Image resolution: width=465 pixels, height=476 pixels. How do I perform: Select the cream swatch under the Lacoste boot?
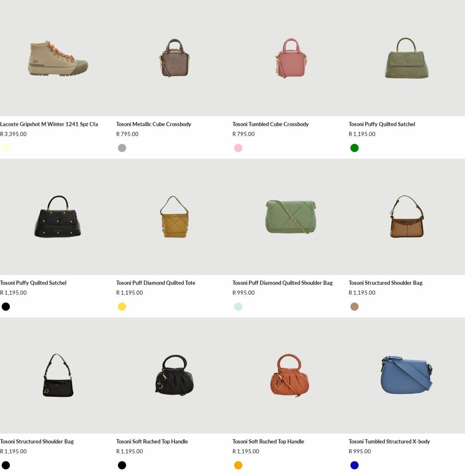coord(6,148)
